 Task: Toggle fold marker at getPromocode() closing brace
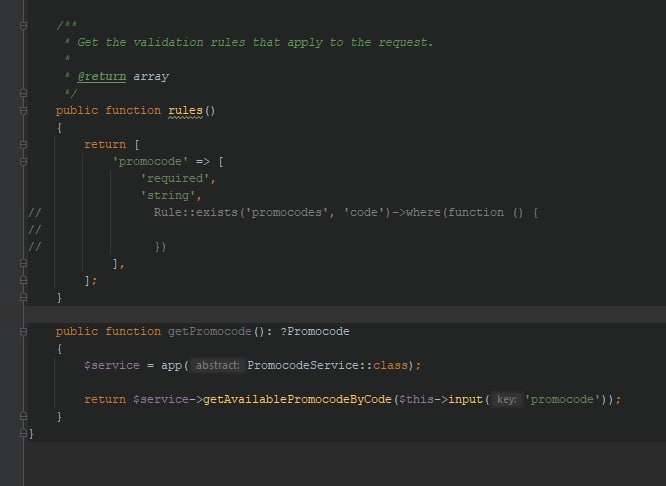tap(24, 416)
